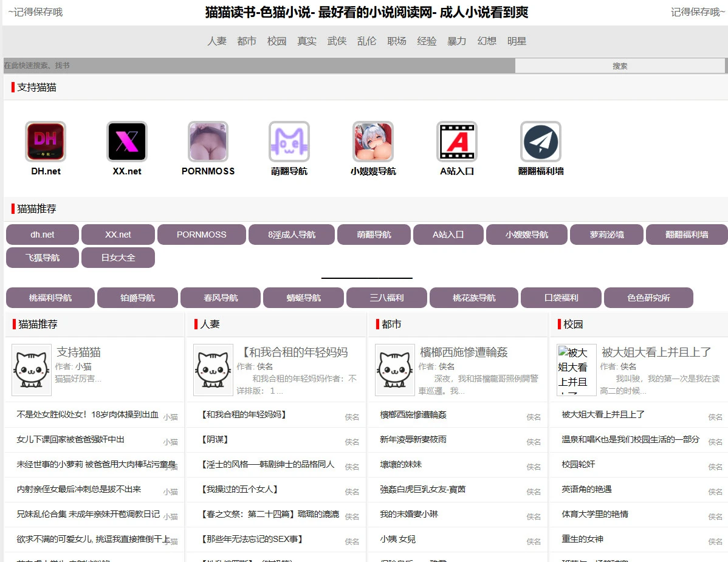Click the 翻翻福利墙 paper plane icon
The width and height of the screenshot is (728, 562).
[540, 141]
